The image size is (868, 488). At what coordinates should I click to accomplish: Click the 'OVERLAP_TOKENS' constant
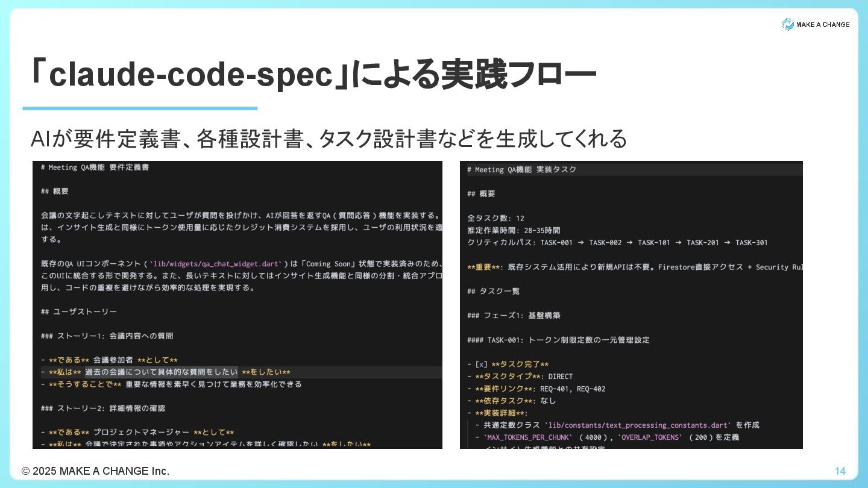coord(652,437)
